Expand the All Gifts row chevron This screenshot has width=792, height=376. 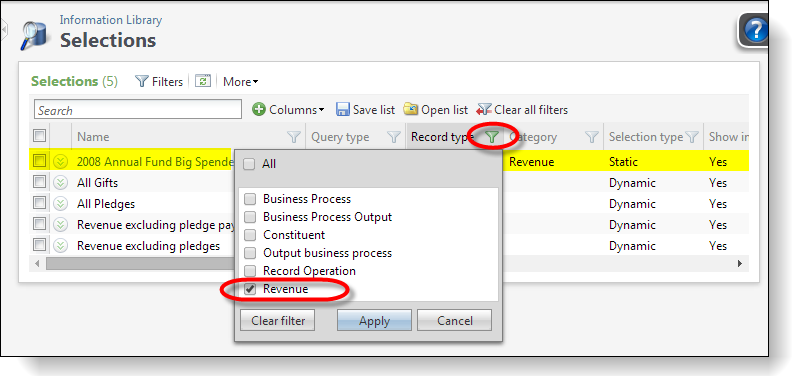point(61,183)
